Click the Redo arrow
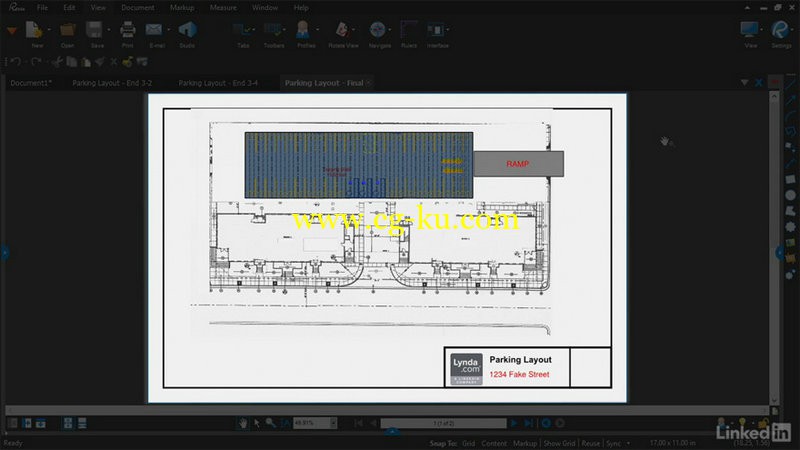This screenshot has height=450, width=800. point(36,62)
